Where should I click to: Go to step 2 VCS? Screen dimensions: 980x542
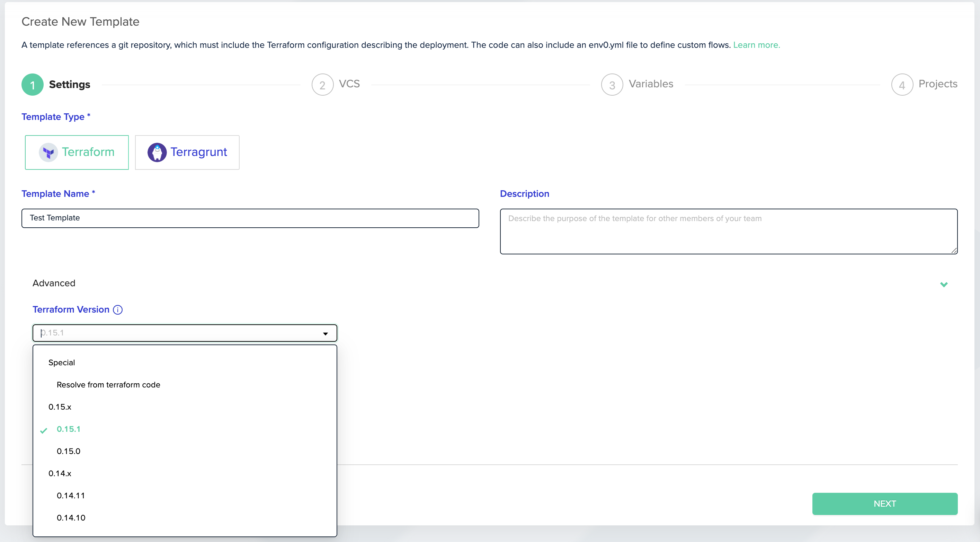pos(336,85)
